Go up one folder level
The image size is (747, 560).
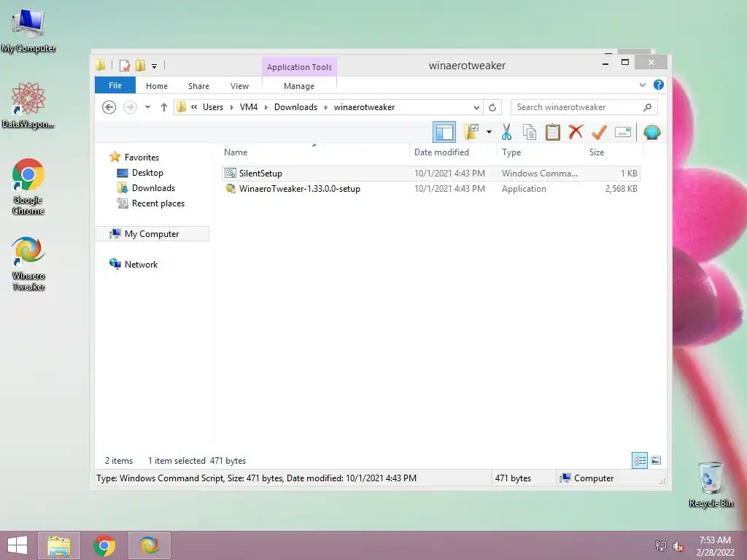pyautogui.click(x=164, y=107)
